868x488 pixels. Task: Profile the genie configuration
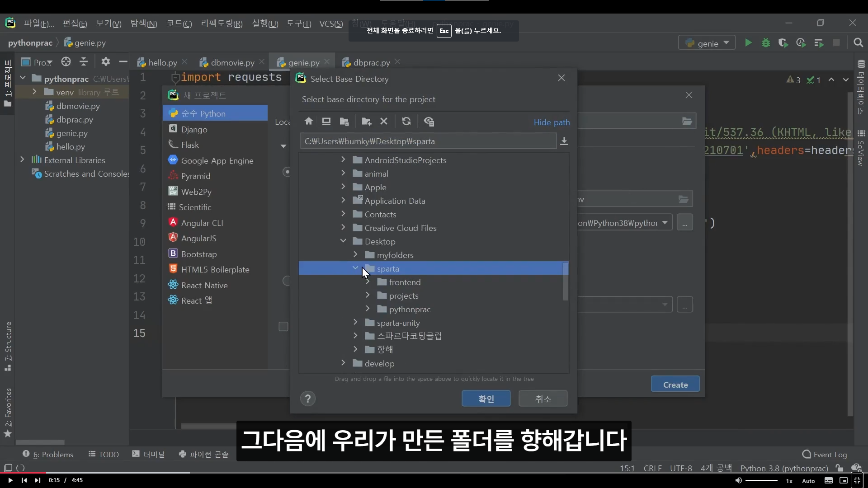click(x=801, y=43)
